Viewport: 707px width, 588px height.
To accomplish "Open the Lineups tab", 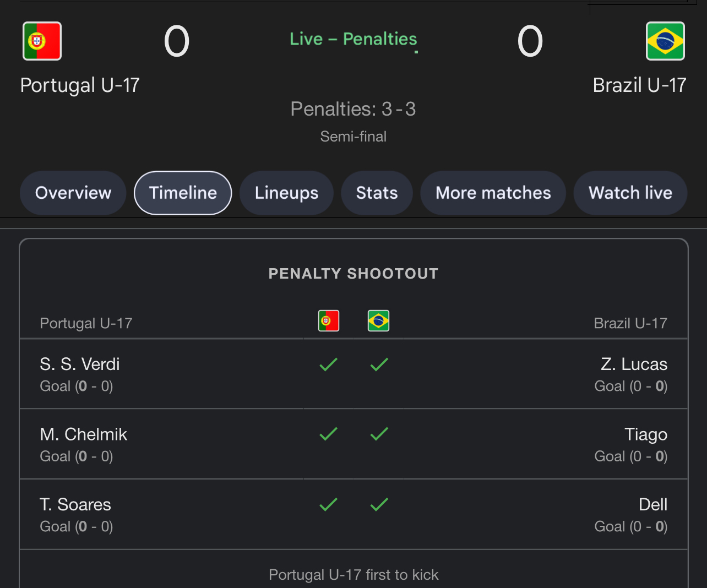I will click(x=286, y=193).
